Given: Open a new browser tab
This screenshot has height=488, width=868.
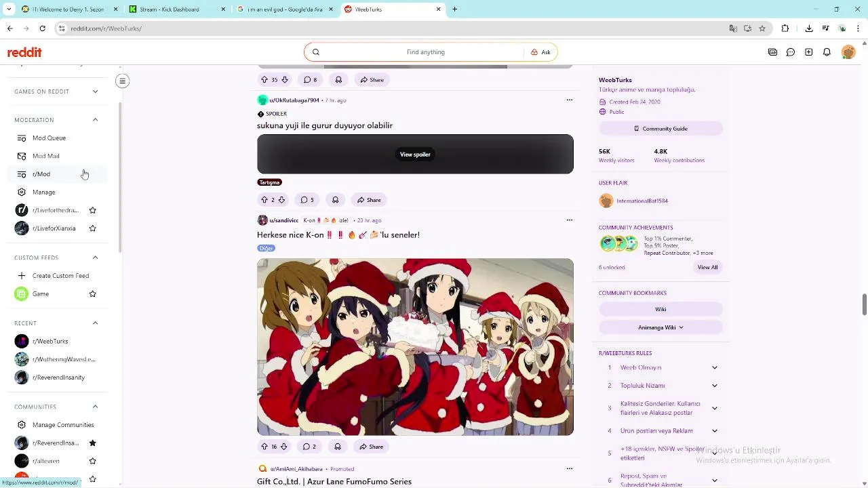Looking at the screenshot, I should click(454, 9).
